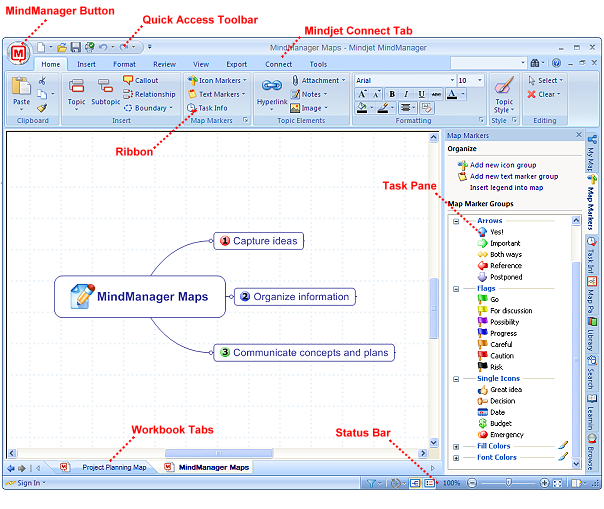Open the Connect ribbon tab
604x509 pixels.
pyautogui.click(x=278, y=64)
